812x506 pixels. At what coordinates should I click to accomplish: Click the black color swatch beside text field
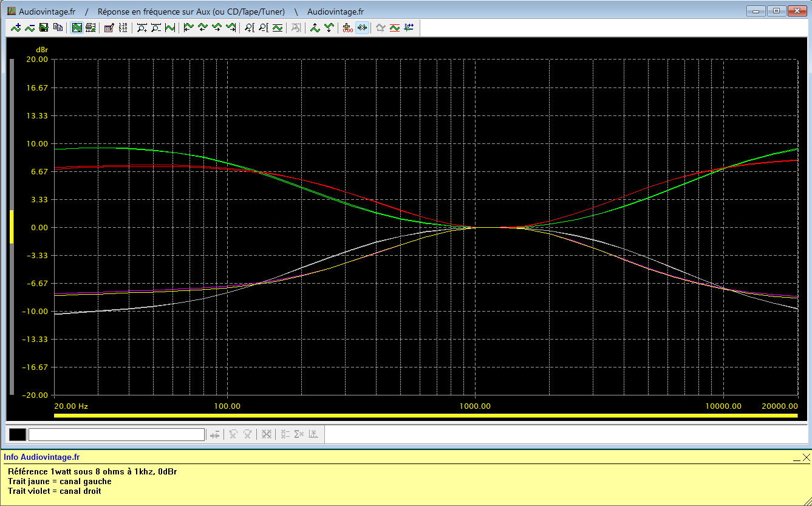(x=18, y=434)
